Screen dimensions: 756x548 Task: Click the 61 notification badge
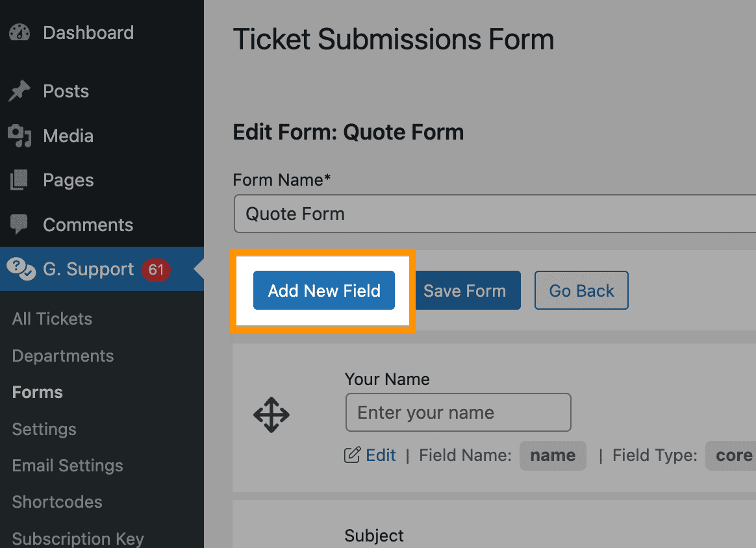pos(156,269)
